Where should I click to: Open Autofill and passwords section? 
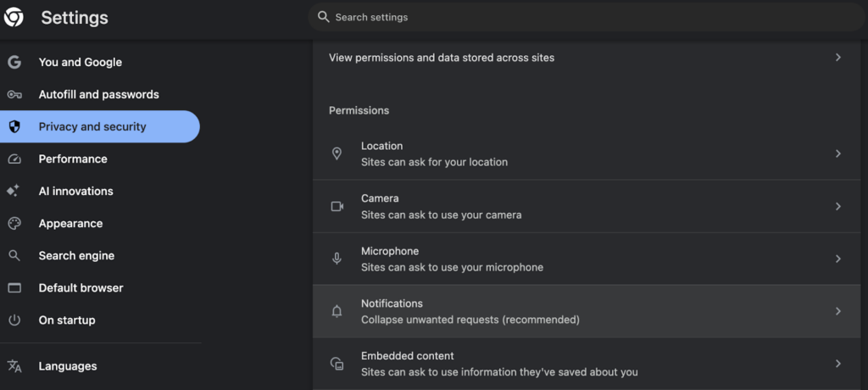click(100, 95)
